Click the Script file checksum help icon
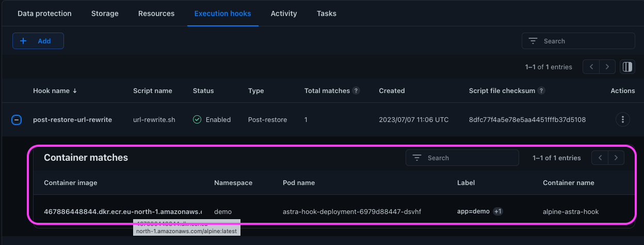644x245 pixels. pos(541,90)
